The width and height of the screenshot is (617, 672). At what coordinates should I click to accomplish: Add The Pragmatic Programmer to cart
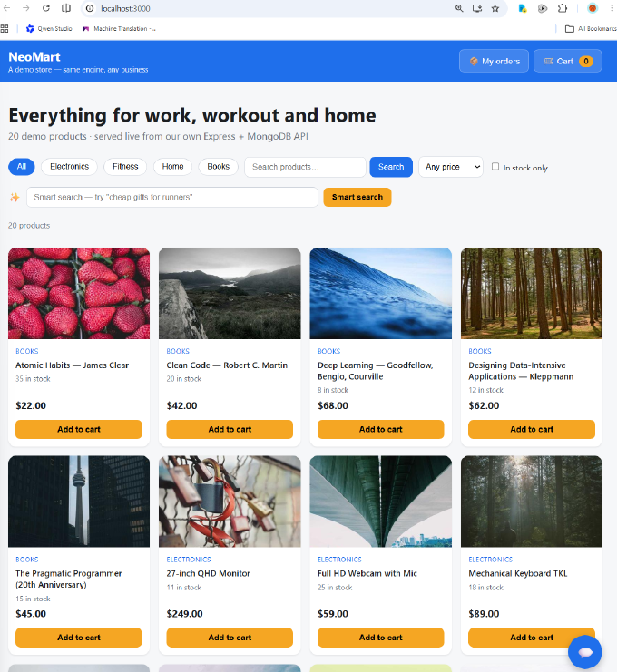[79, 638]
